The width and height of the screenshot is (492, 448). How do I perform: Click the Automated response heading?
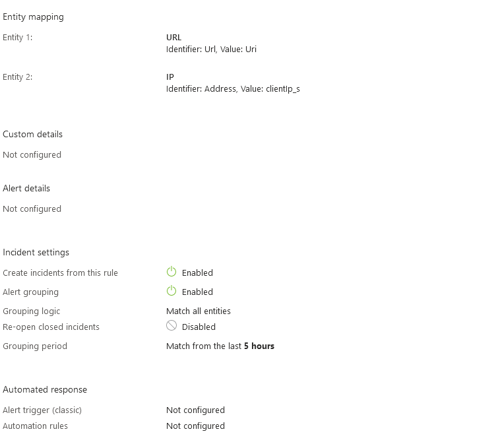pos(45,390)
